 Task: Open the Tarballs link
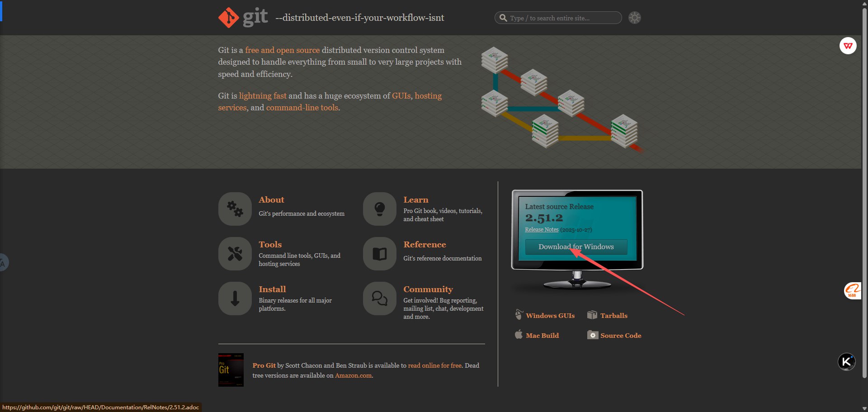(x=613, y=316)
